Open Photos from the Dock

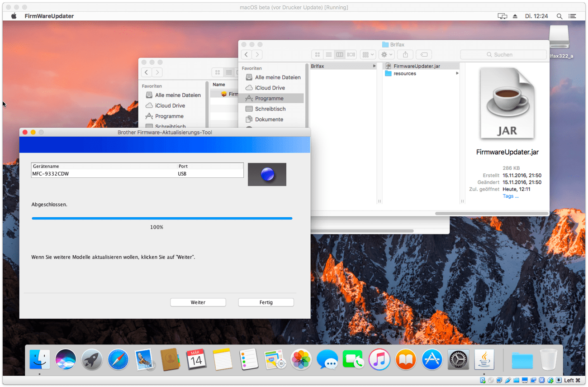[x=301, y=360]
